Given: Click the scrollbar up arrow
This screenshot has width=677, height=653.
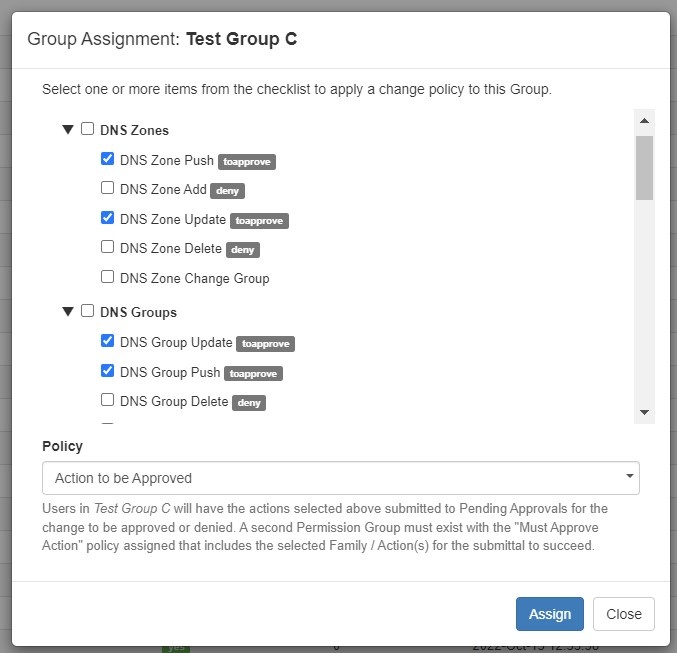Looking at the screenshot, I should click(x=644, y=121).
